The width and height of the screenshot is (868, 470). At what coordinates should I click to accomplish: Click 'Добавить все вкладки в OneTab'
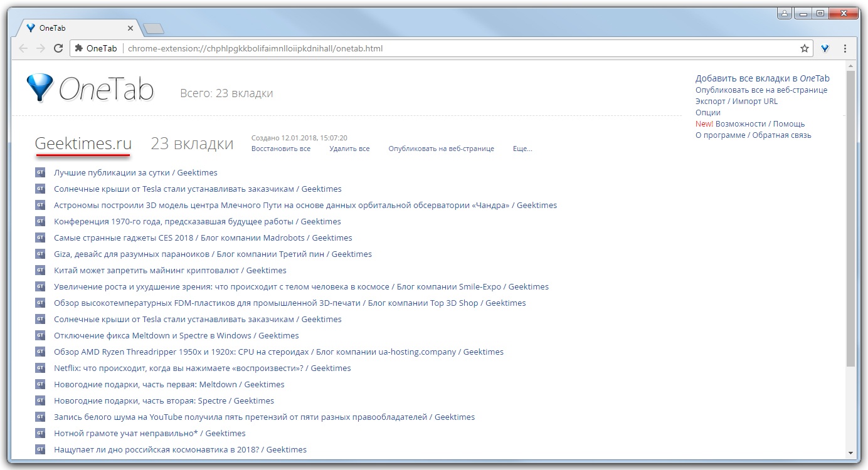763,78
